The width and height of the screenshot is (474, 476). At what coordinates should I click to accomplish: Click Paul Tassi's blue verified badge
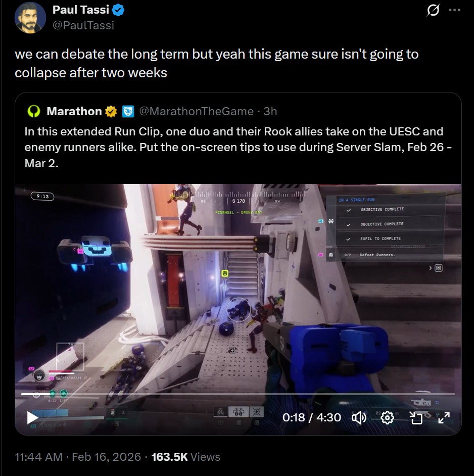click(118, 10)
